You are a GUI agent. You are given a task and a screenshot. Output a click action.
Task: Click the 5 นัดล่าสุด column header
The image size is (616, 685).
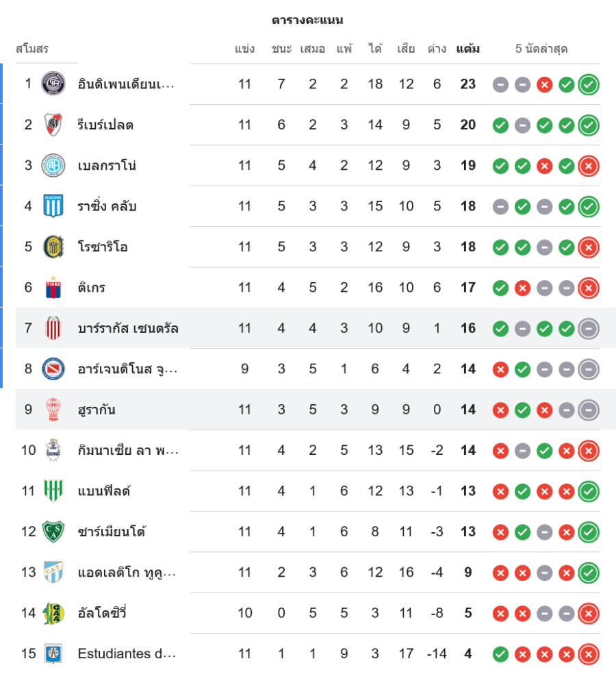click(541, 49)
